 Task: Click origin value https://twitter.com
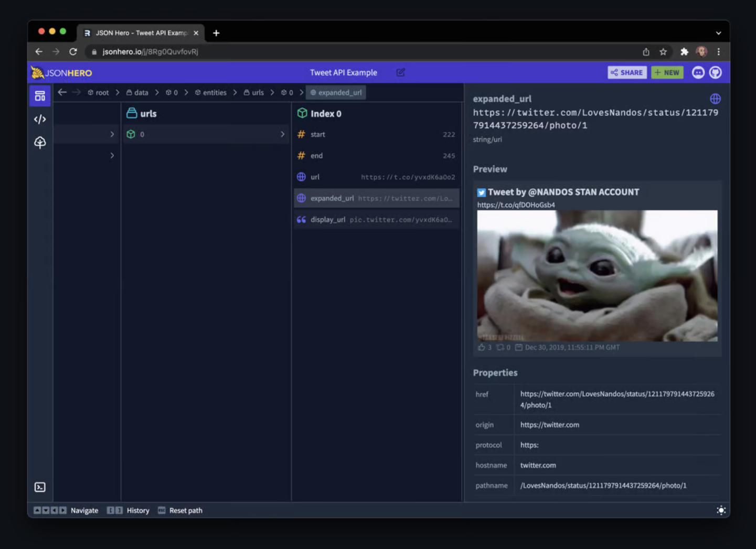pos(550,425)
